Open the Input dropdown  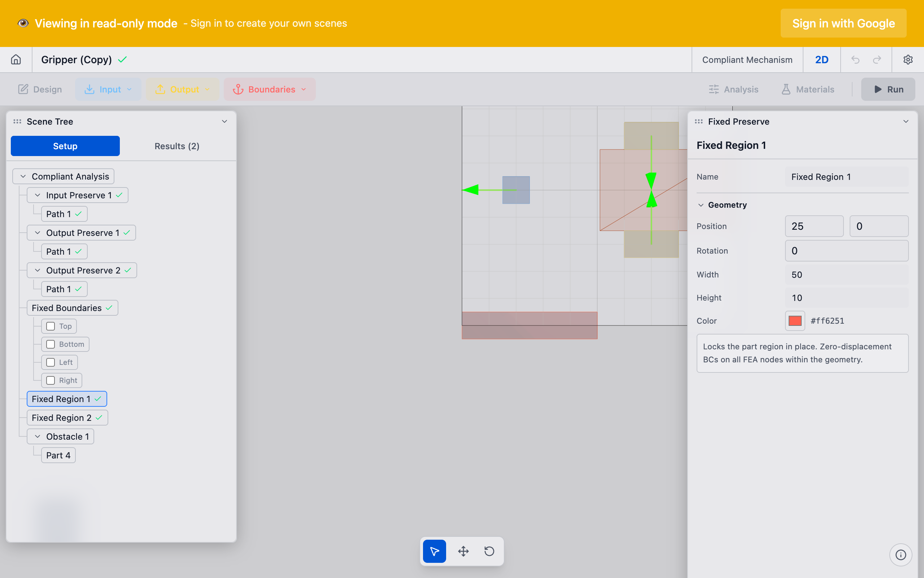(108, 90)
